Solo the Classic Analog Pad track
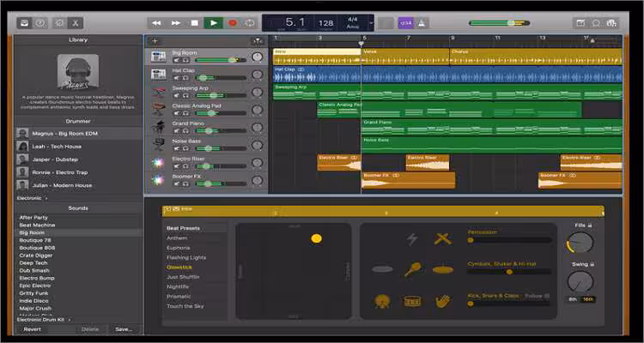 click(185, 113)
